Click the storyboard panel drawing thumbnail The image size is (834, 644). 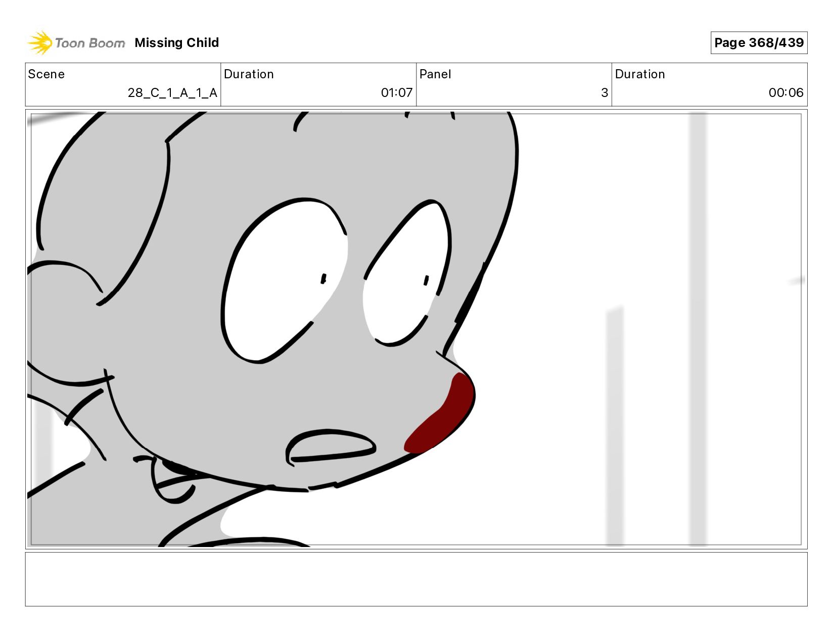(x=416, y=329)
